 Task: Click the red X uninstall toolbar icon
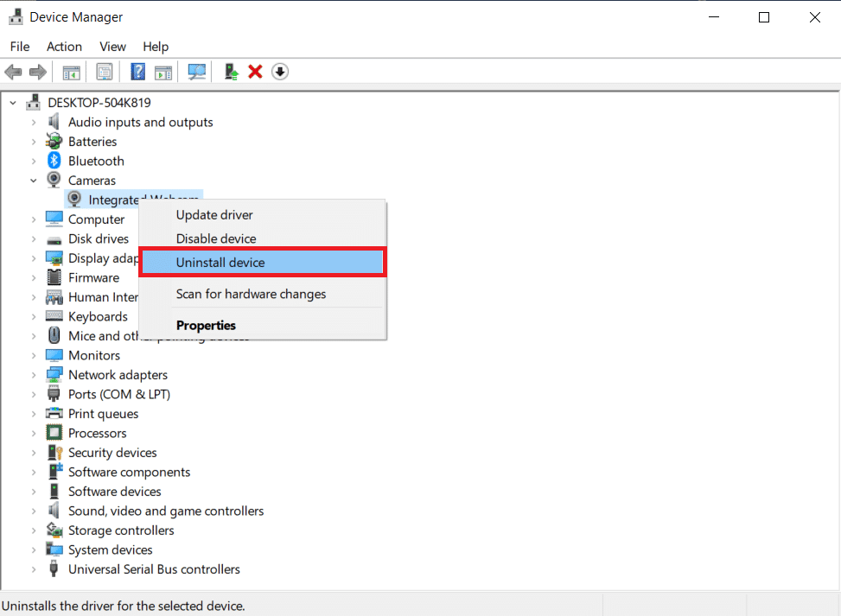click(x=255, y=72)
